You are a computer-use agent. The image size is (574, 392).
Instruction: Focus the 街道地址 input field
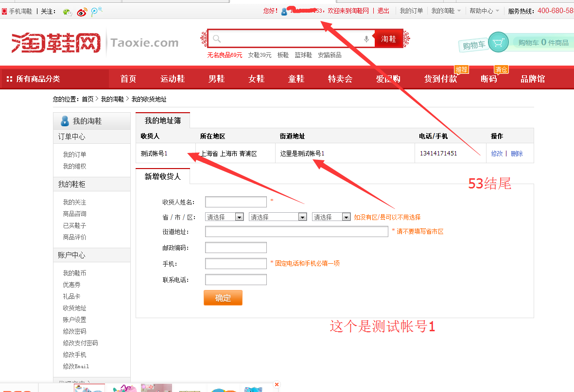click(296, 231)
